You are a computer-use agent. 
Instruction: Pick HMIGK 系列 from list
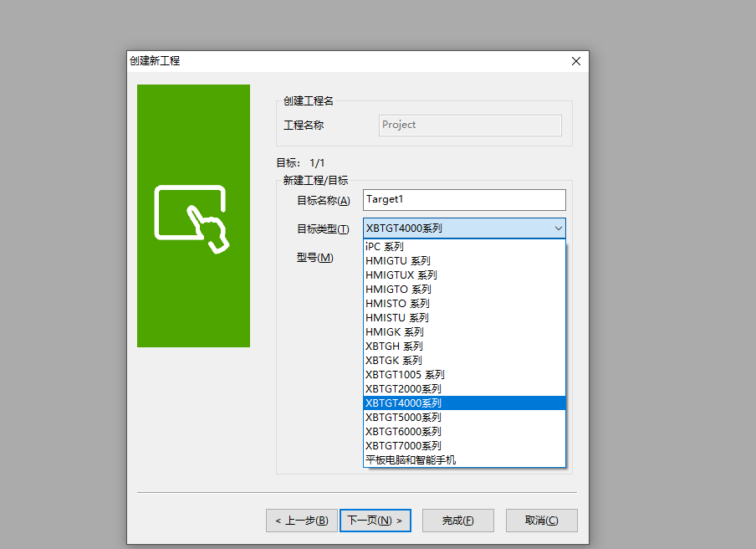click(464, 332)
